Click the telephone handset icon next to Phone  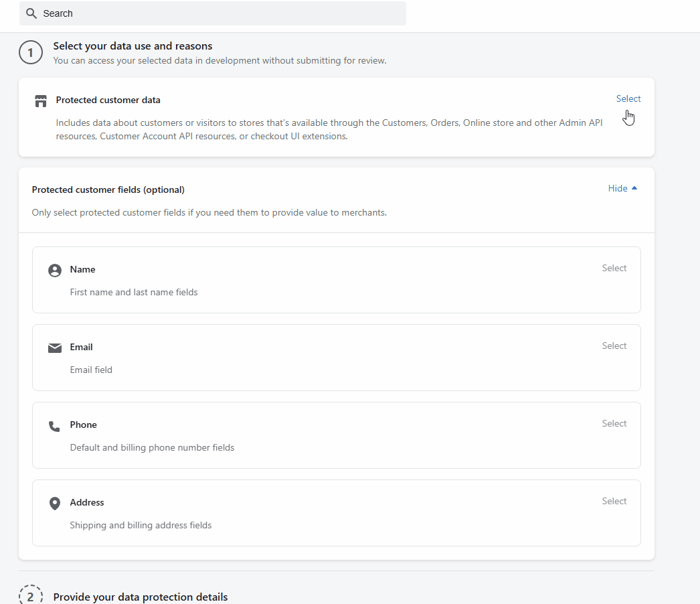click(55, 427)
